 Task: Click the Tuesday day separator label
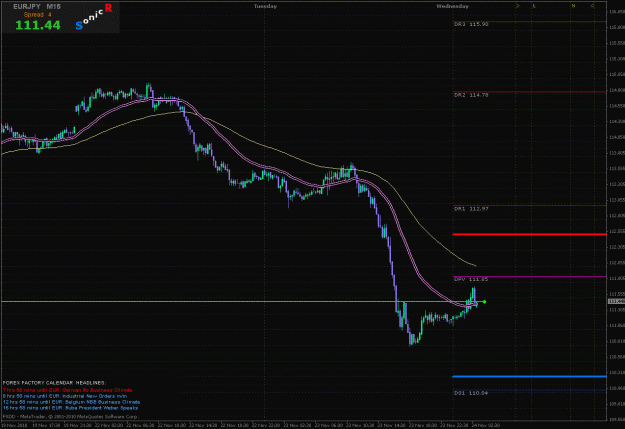point(265,6)
